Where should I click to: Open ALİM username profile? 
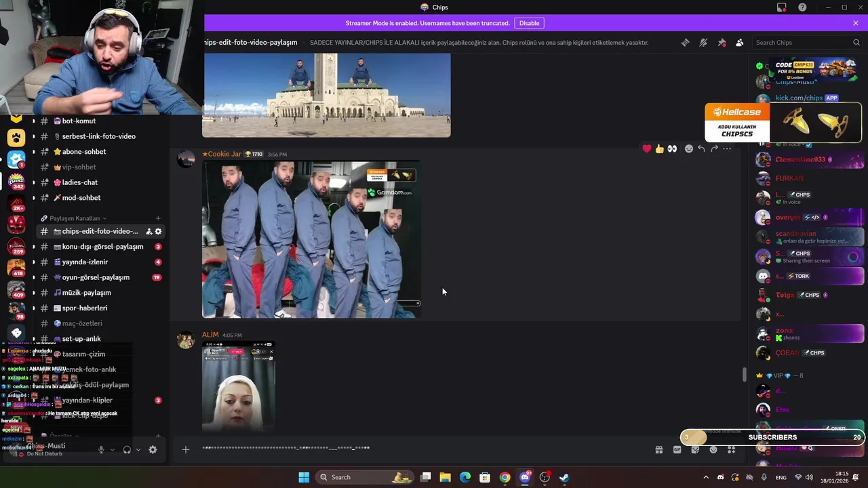pos(210,335)
